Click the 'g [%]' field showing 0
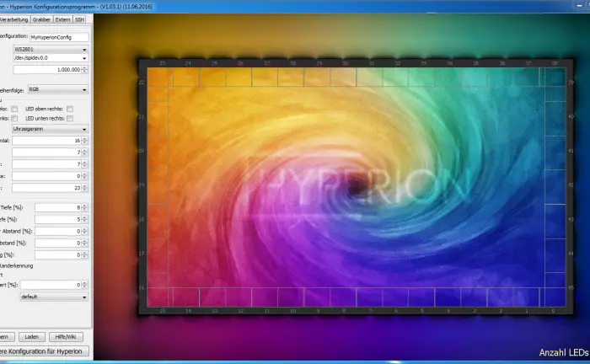Image resolution: width=590 pixels, height=364 pixels. click(58, 255)
